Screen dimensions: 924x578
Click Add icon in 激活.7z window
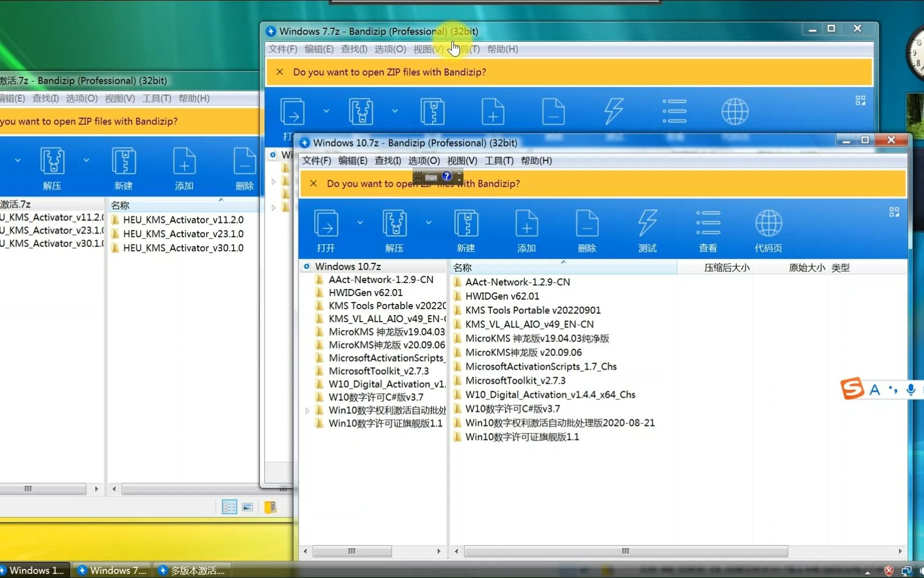point(184,161)
